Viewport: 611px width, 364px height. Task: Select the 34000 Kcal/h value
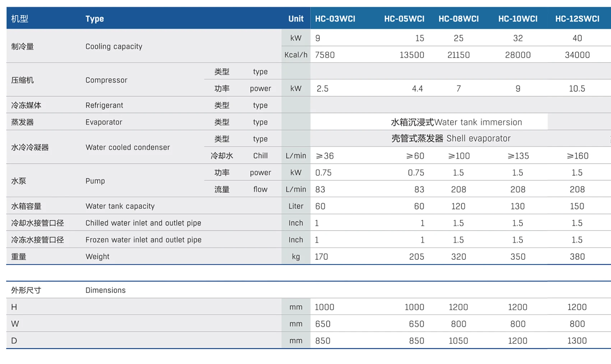pos(577,55)
